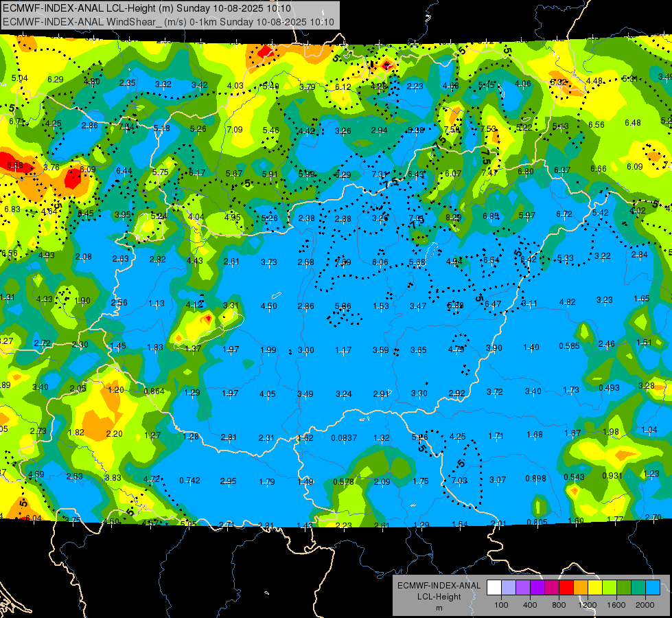Click the wind shear value 0.0837

[x=344, y=438]
